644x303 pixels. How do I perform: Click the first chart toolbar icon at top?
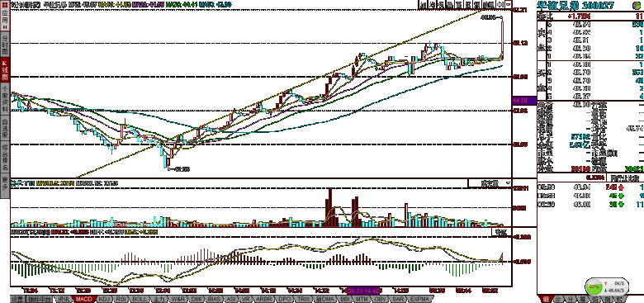click(423, 4)
